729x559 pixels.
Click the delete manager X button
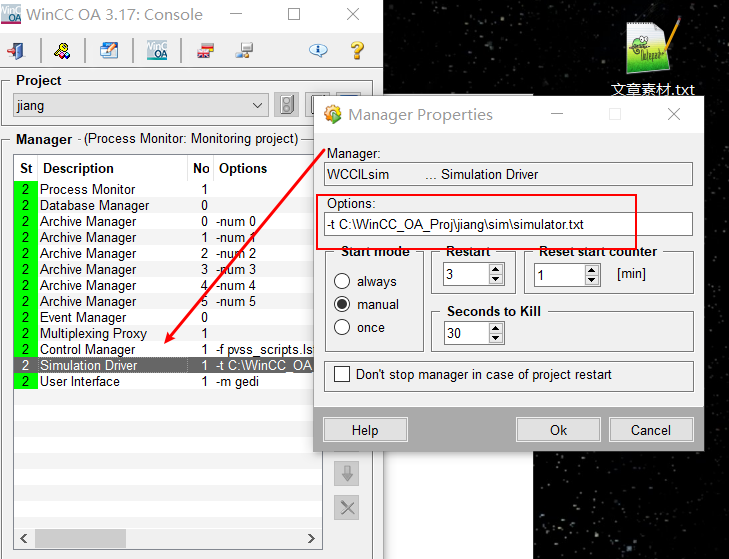pyautogui.click(x=347, y=507)
